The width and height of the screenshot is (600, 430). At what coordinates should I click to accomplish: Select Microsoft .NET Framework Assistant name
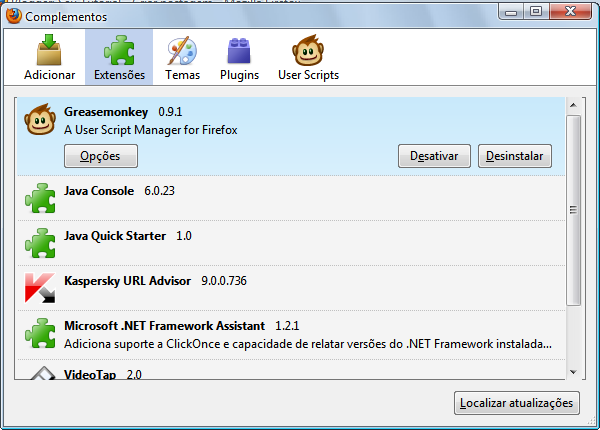point(165,326)
